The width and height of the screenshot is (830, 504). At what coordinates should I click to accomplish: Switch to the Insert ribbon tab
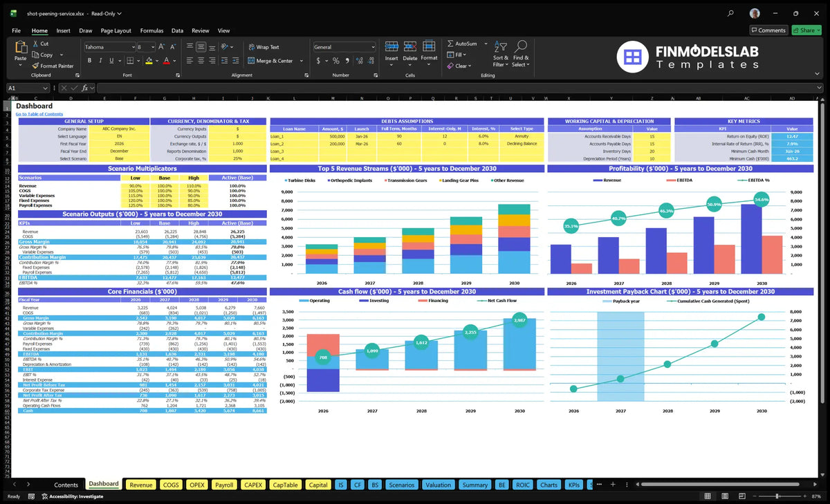pyautogui.click(x=63, y=30)
